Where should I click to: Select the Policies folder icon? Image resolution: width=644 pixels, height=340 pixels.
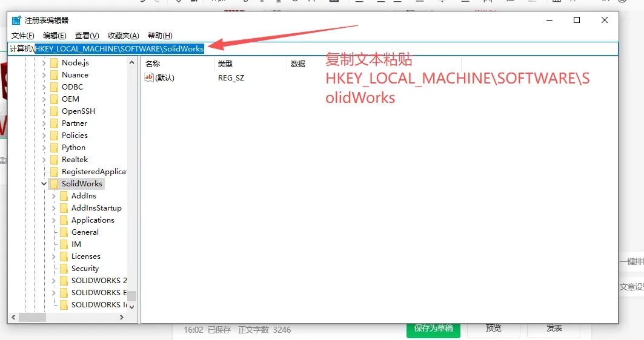click(x=54, y=136)
